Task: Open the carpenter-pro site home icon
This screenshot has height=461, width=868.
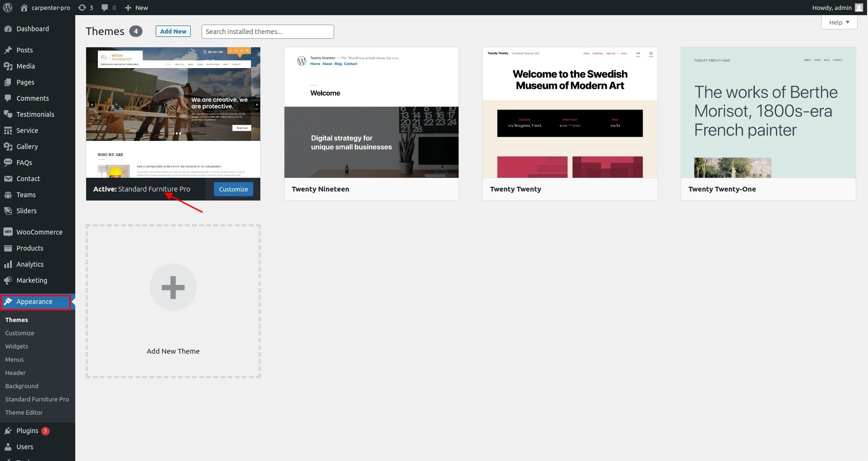Action: (x=24, y=8)
